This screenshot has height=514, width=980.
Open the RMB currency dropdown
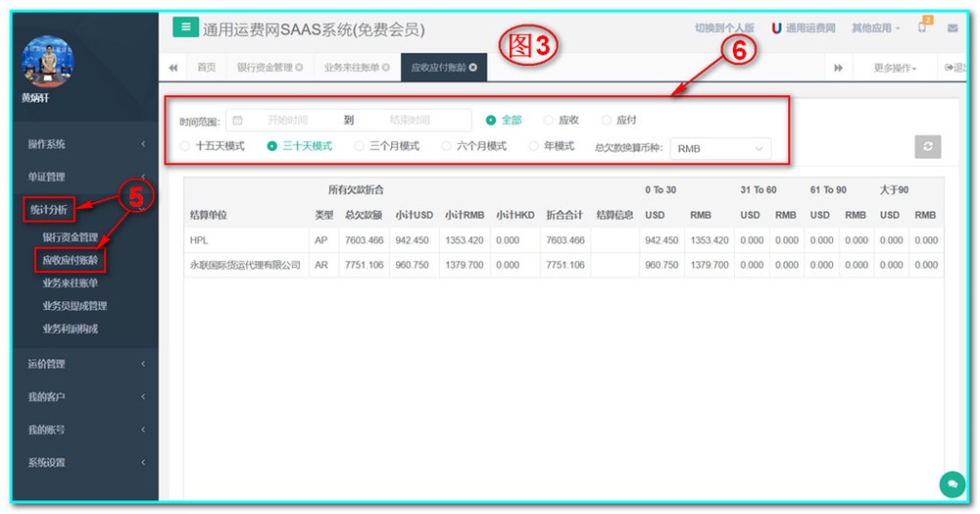coord(720,149)
